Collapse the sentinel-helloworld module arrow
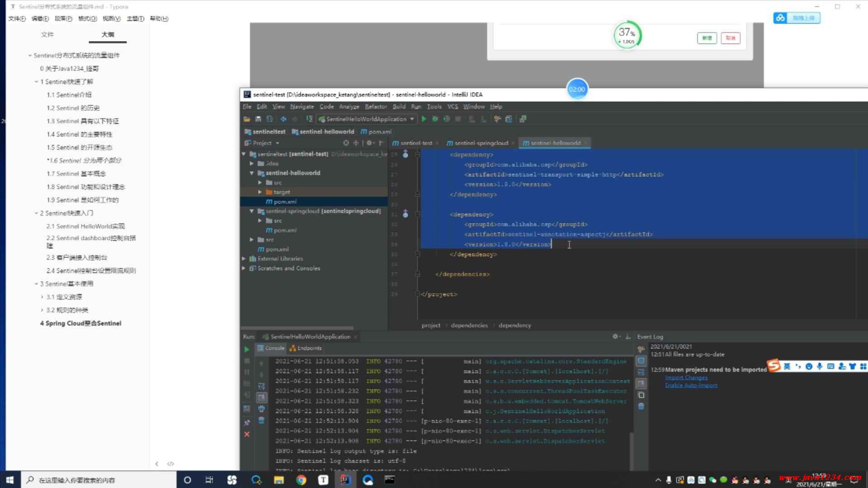This screenshot has width=868, height=488. point(252,173)
